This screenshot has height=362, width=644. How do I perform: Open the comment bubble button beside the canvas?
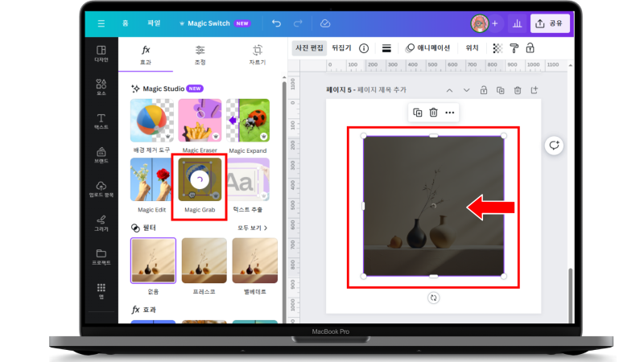click(x=554, y=146)
